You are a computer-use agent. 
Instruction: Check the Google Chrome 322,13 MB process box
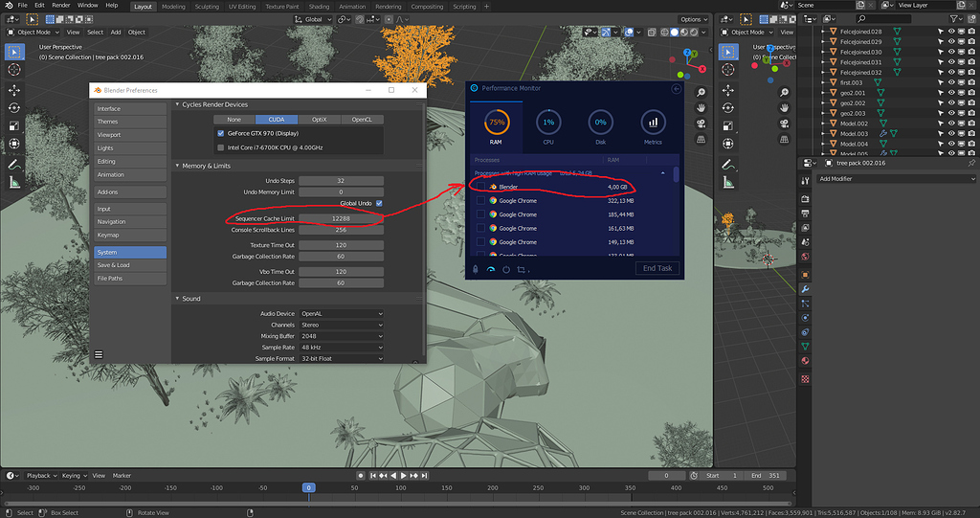pos(480,201)
